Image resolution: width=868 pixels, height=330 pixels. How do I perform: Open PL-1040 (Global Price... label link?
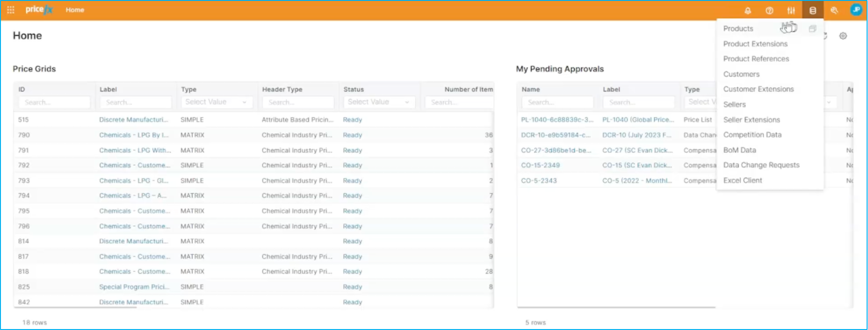[638, 120]
